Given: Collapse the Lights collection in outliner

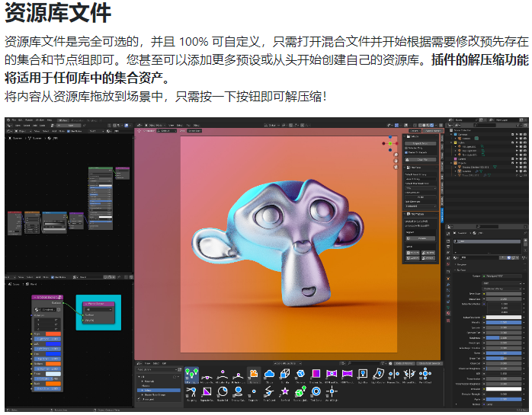Looking at the screenshot, I should pos(451,142).
